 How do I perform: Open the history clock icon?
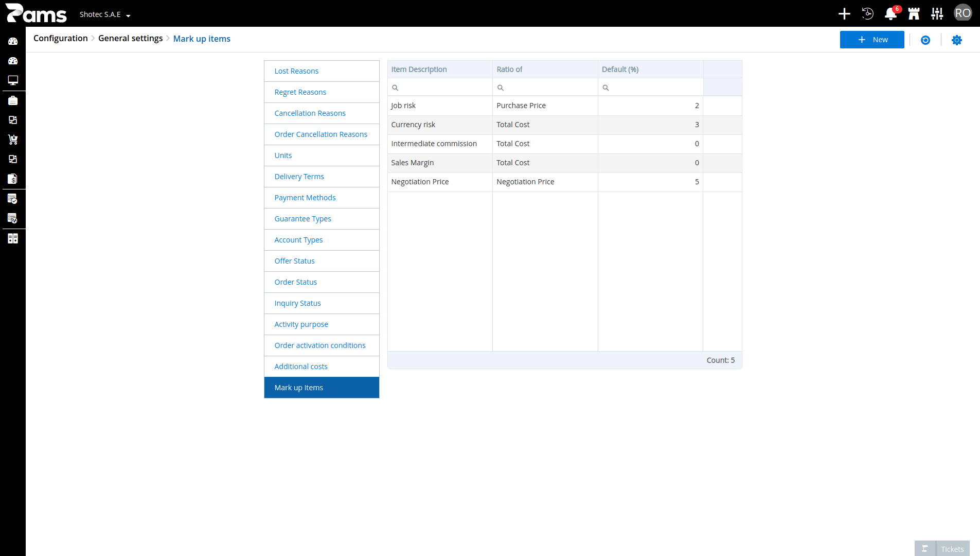pos(867,14)
